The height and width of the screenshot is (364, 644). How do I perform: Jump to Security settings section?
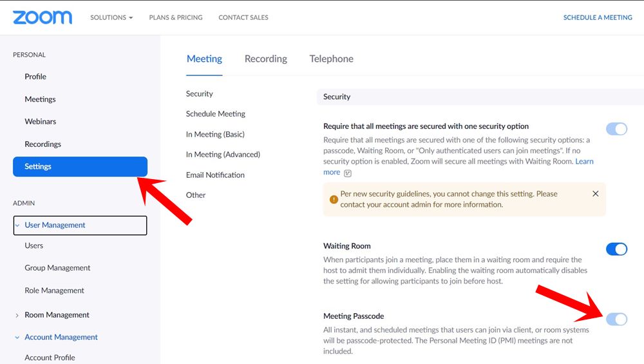point(199,93)
